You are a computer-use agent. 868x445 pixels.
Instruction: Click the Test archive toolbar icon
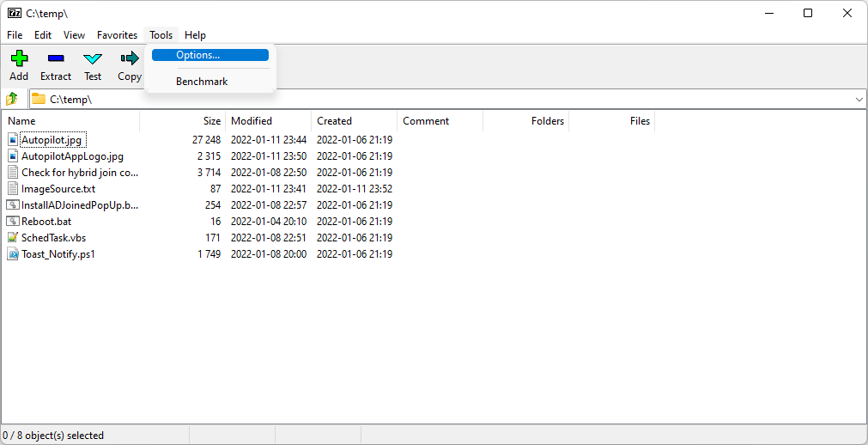[x=93, y=58]
